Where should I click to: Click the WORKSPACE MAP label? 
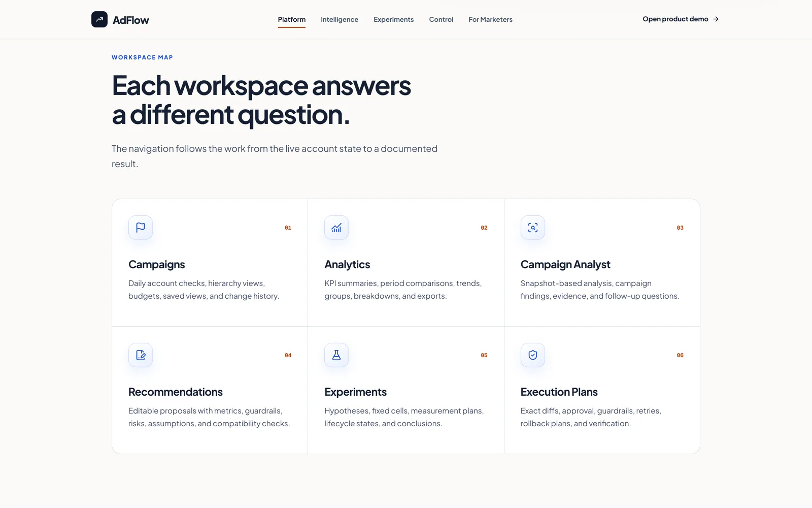pyautogui.click(x=142, y=57)
